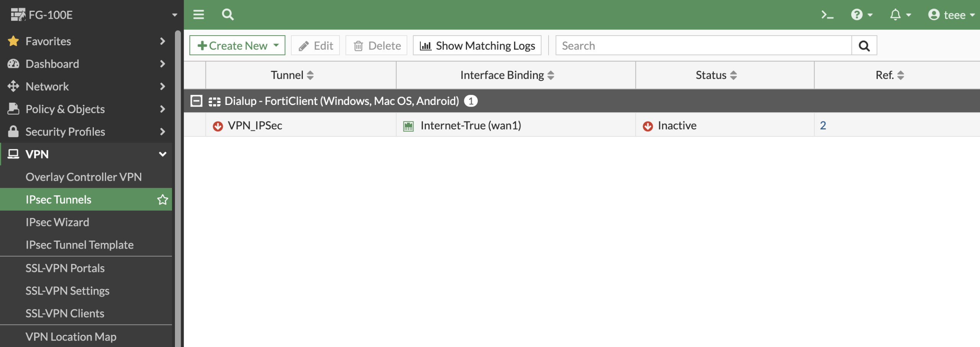Click the notification bell icon
This screenshot has height=347, width=980.
click(x=895, y=15)
